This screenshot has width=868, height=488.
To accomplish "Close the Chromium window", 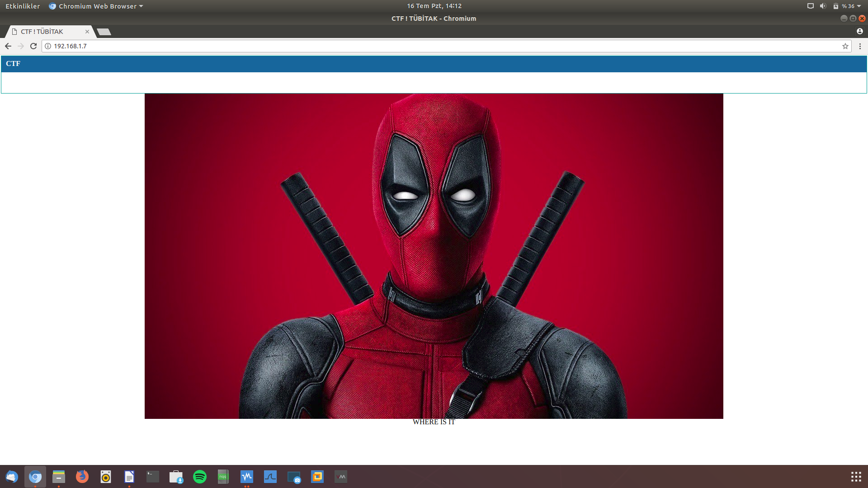I will tap(862, 19).
